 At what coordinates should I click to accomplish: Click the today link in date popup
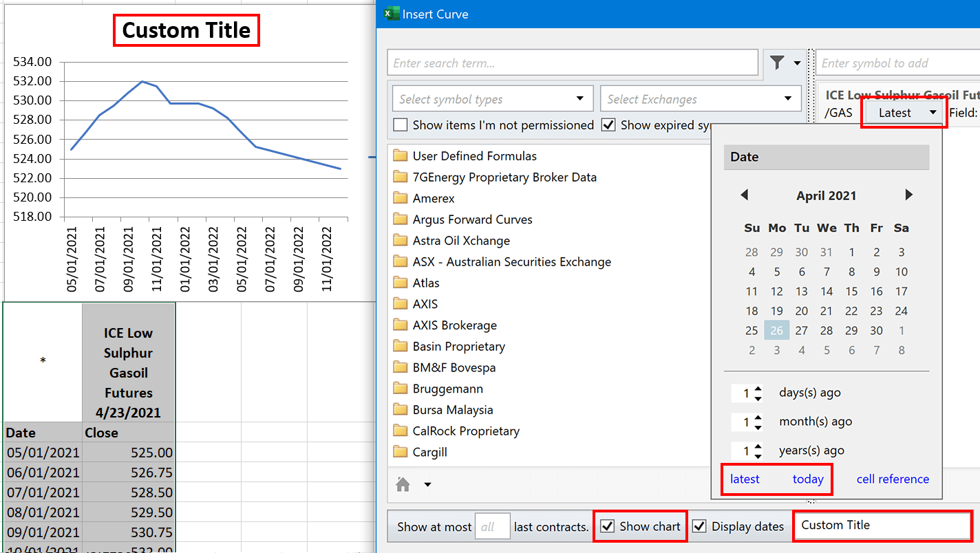808,479
